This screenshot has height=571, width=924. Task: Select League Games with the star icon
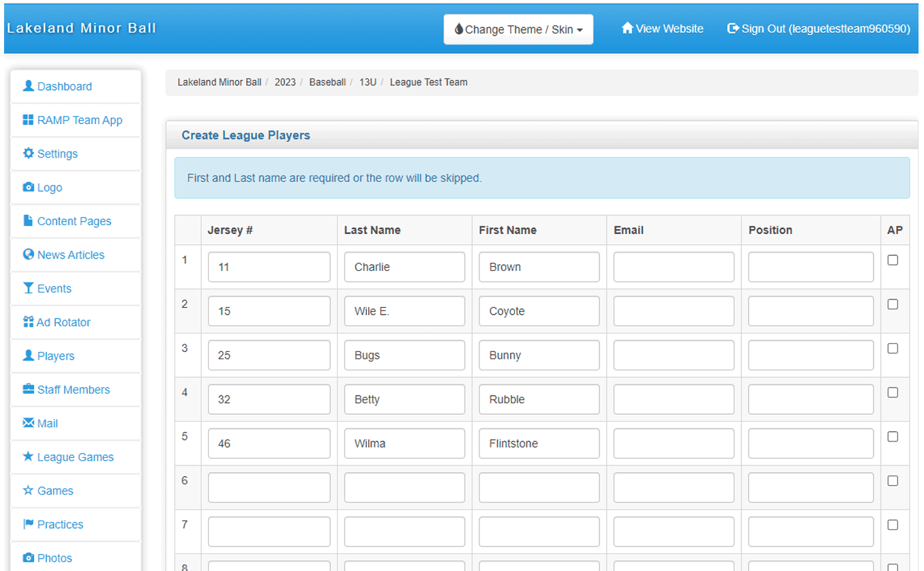coord(28,457)
